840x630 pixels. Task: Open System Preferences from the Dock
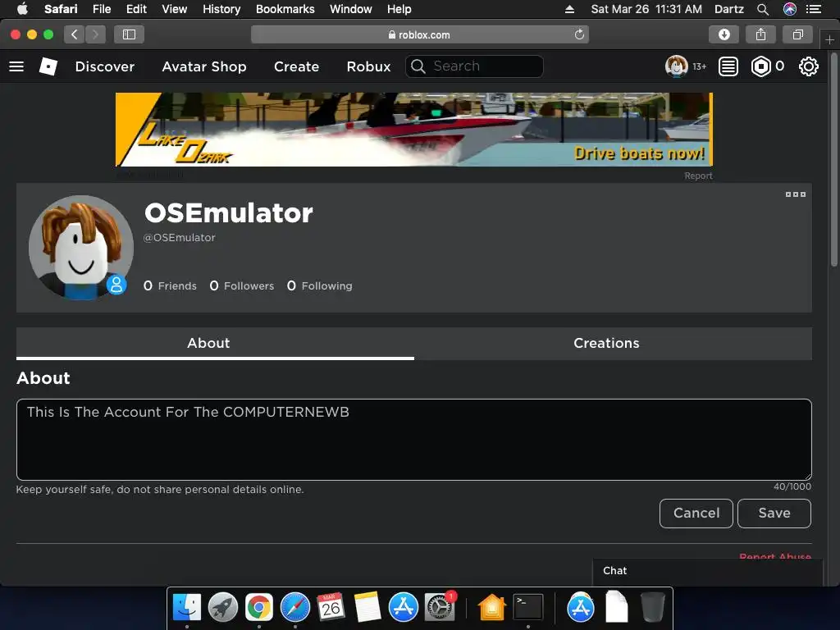(440, 607)
